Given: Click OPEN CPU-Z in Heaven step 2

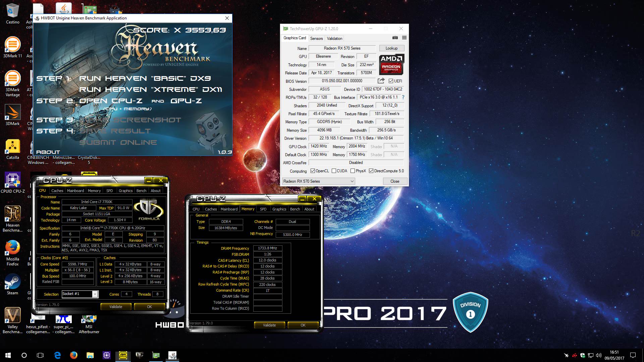Looking at the screenshot, I should pyautogui.click(x=111, y=101).
